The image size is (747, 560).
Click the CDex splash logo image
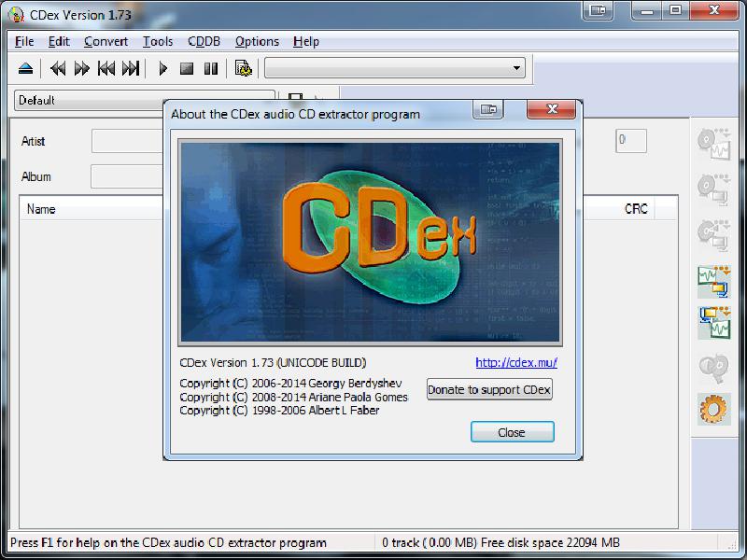click(370, 243)
